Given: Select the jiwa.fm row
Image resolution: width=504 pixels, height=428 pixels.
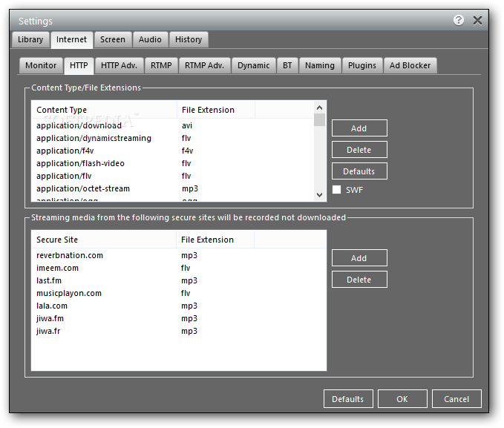Looking at the screenshot, I should click(179, 318).
